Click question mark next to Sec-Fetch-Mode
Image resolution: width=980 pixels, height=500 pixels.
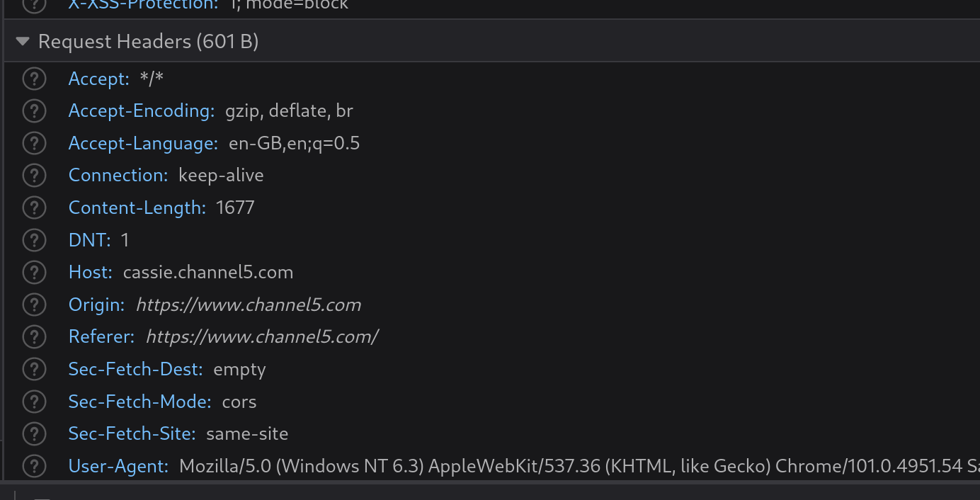pyautogui.click(x=34, y=402)
